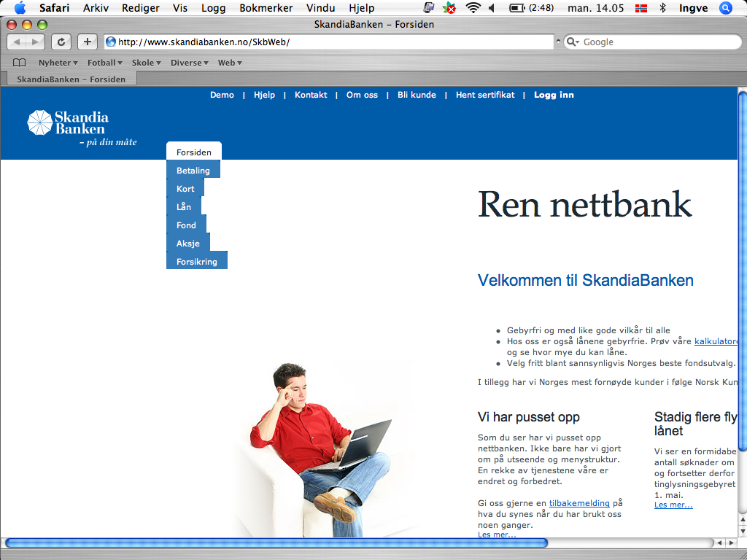The height and width of the screenshot is (560, 747).
Task: Open the Bokmerker menu
Action: [x=266, y=7]
